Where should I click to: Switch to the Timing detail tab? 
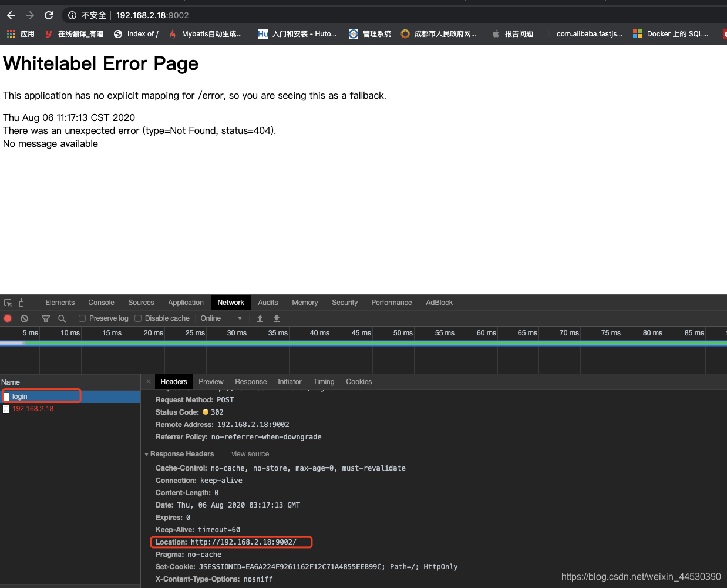(x=324, y=382)
